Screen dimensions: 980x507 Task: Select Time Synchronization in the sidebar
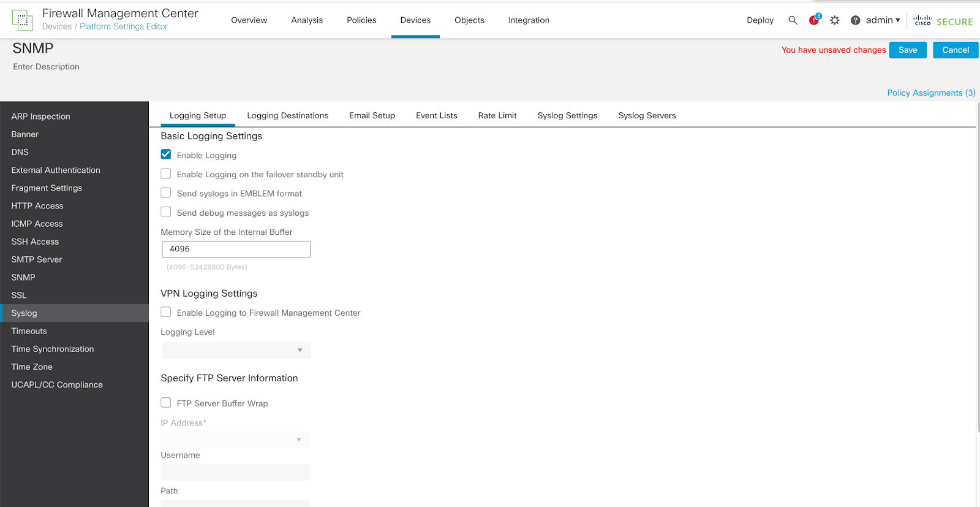53,349
